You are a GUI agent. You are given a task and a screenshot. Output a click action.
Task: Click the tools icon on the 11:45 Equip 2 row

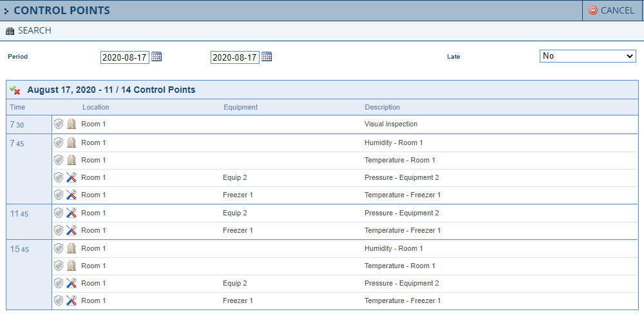71,213
